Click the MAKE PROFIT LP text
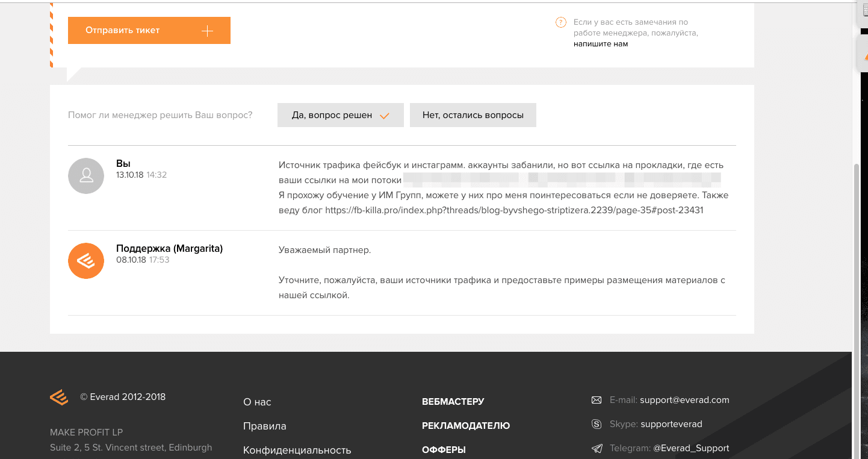 click(86, 432)
